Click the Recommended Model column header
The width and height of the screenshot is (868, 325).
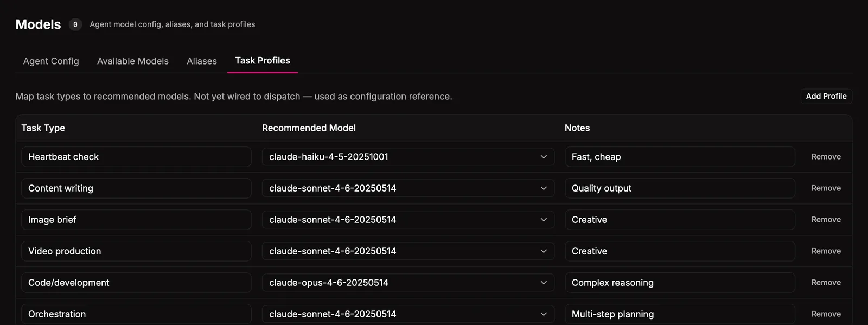[x=309, y=128]
